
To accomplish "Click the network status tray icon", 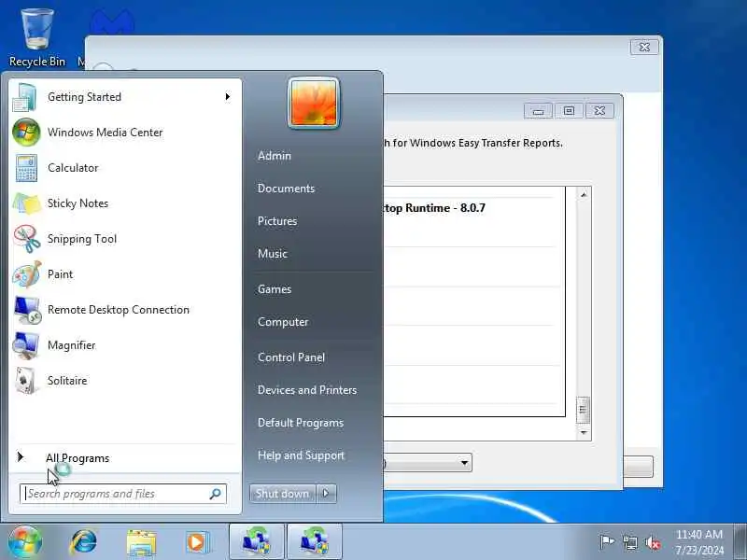I will point(629,542).
